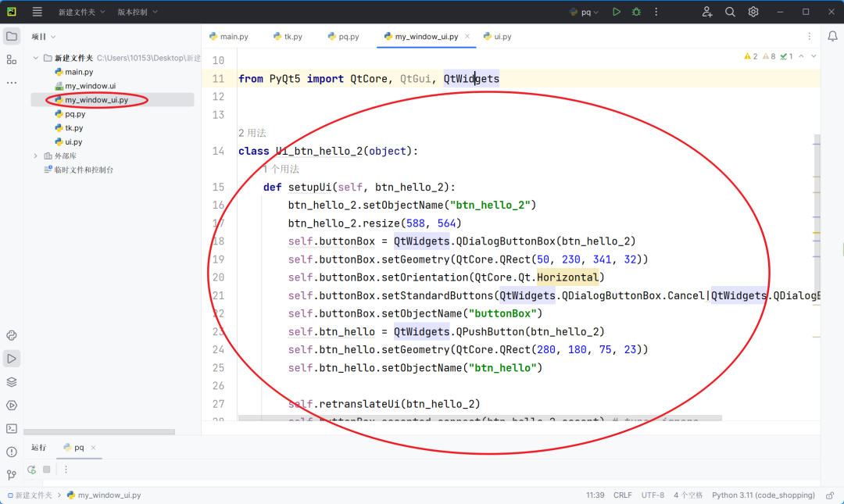Screen dimensions: 844x504
Task: Open Problems tool window icon
Action: [11, 452]
